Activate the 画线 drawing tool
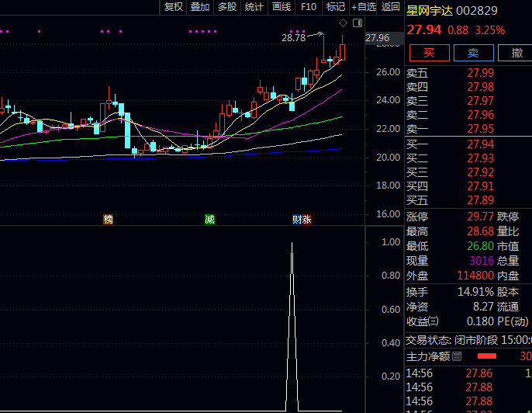This screenshot has height=413, width=532. pyautogui.click(x=282, y=7)
